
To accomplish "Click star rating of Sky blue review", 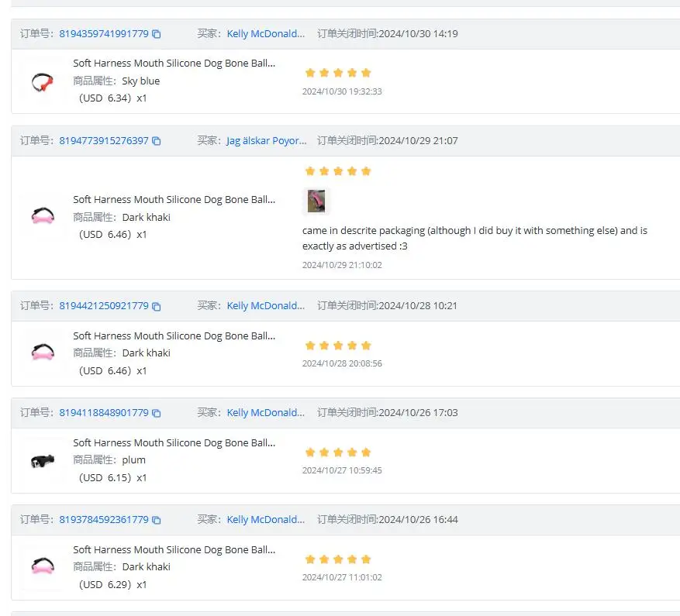I will pyautogui.click(x=338, y=73).
